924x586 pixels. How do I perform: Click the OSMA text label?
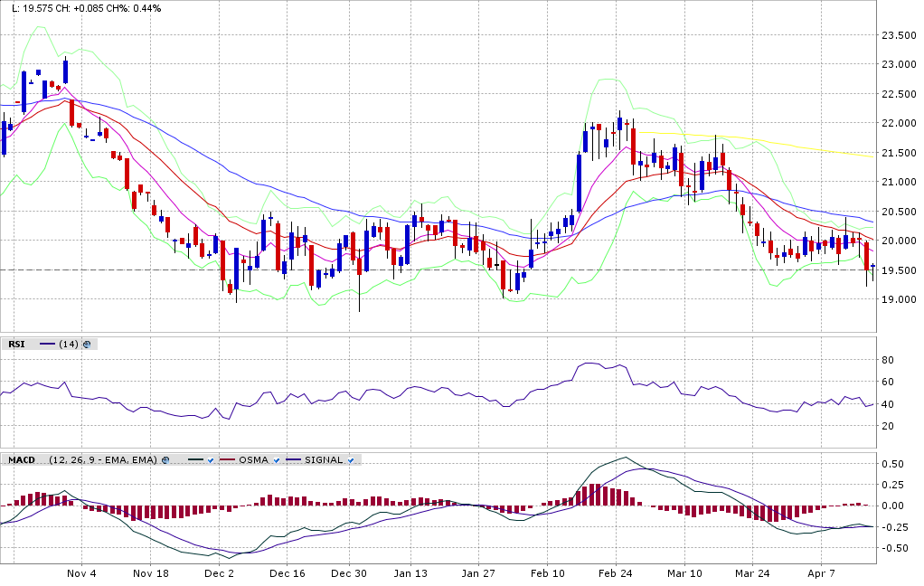pyautogui.click(x=253, y=460)
